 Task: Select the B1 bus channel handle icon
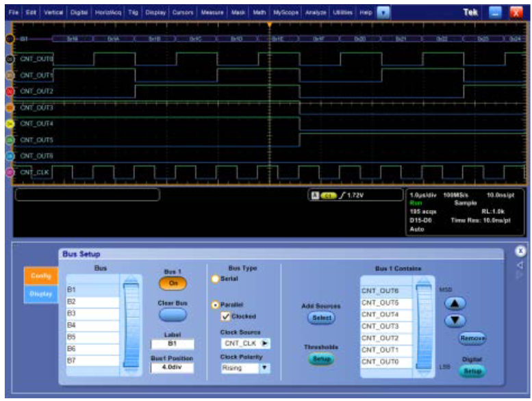tap(10, 39)
